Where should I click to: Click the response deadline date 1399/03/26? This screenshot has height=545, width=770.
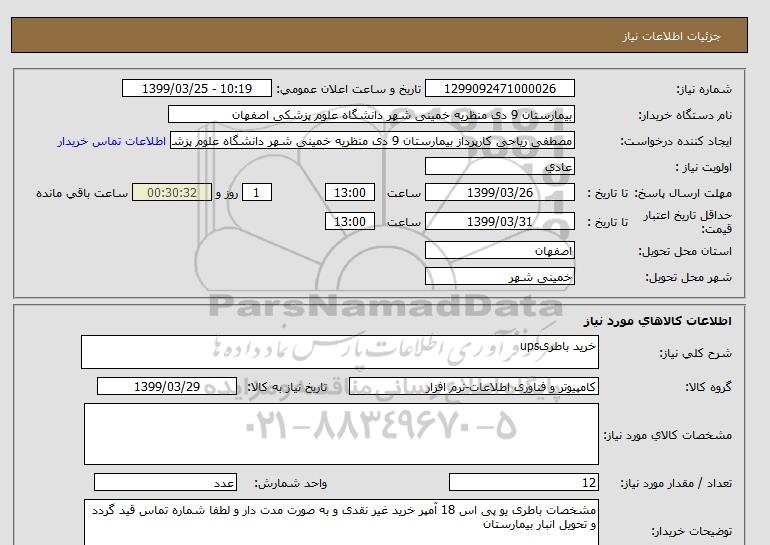tap(499, 192)
